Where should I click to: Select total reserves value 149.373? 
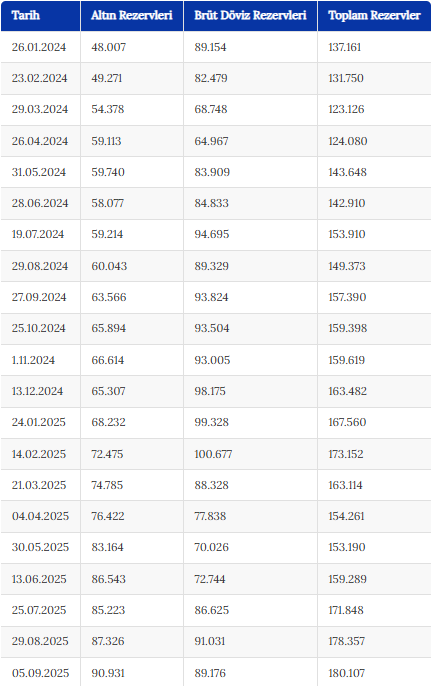coord(347,266)
